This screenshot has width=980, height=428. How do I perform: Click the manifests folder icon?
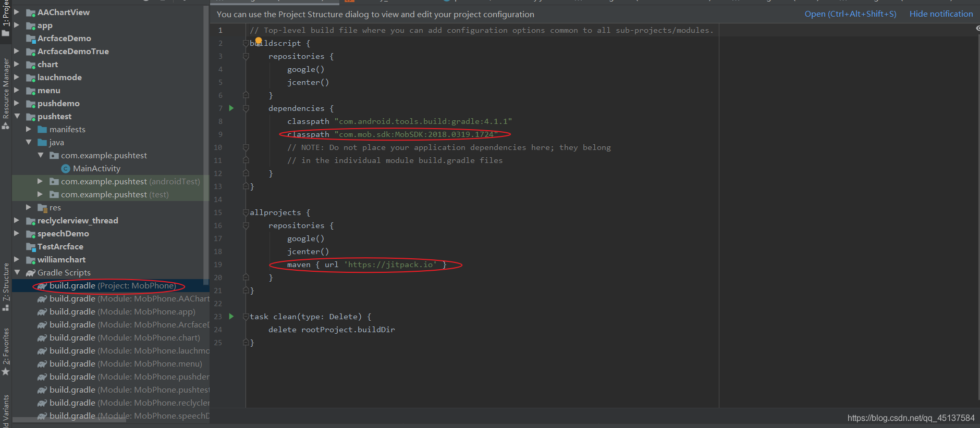click(42, 129)
